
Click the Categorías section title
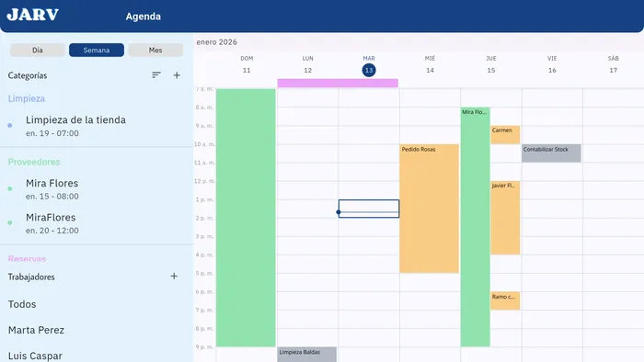28,75
